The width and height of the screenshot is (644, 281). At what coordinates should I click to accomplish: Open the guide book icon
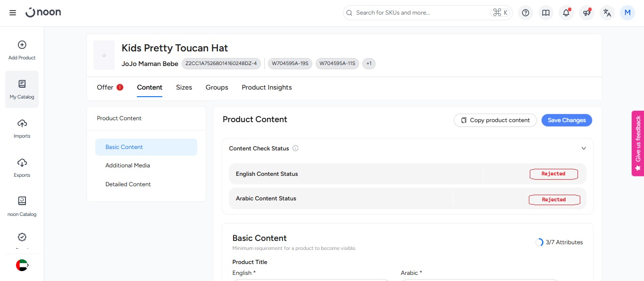pyautogui.click(x=546, y=13)
